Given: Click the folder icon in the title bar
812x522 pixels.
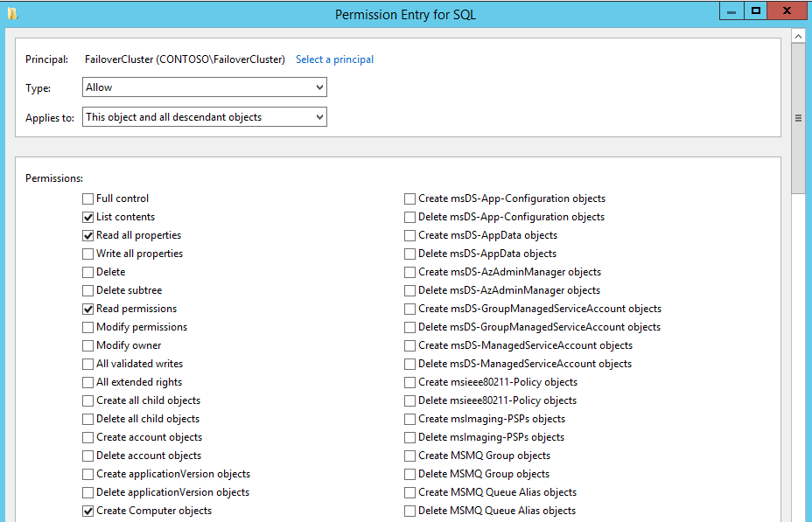Looking at the screenshot, I should click(x=12, y=14).
